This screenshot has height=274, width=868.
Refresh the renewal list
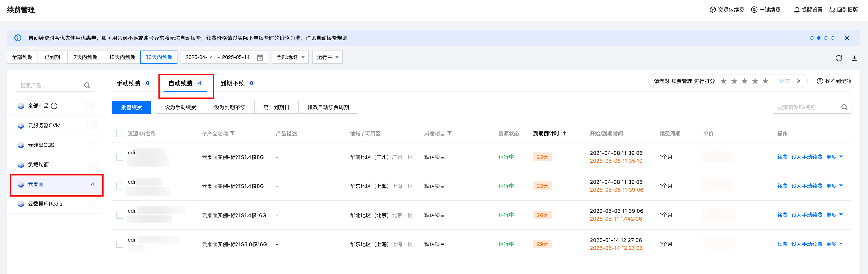coord(839,58)
